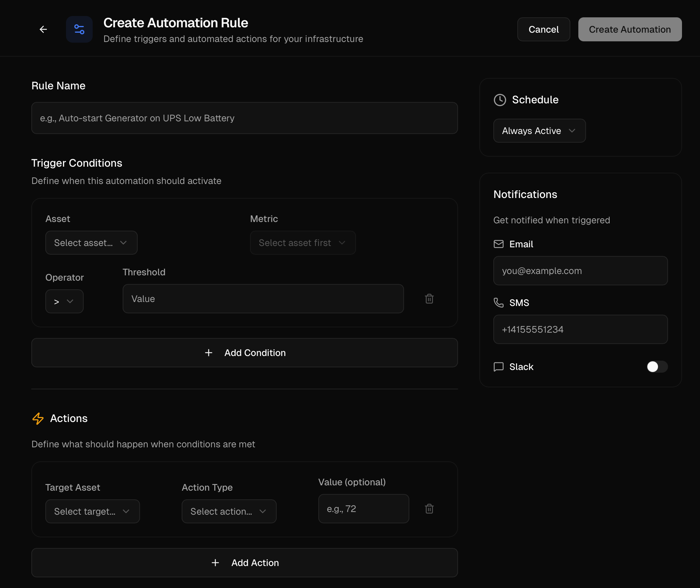Open the Operator dropdown
The image size is (700, 588).
click(64, 301)
